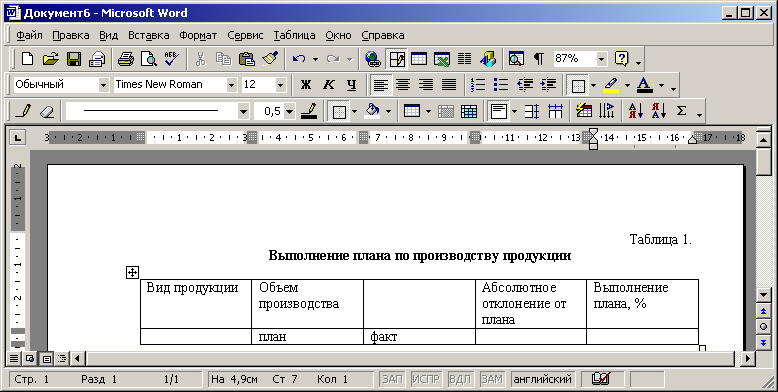Distribute rows evenly icon

coord(532,111)
